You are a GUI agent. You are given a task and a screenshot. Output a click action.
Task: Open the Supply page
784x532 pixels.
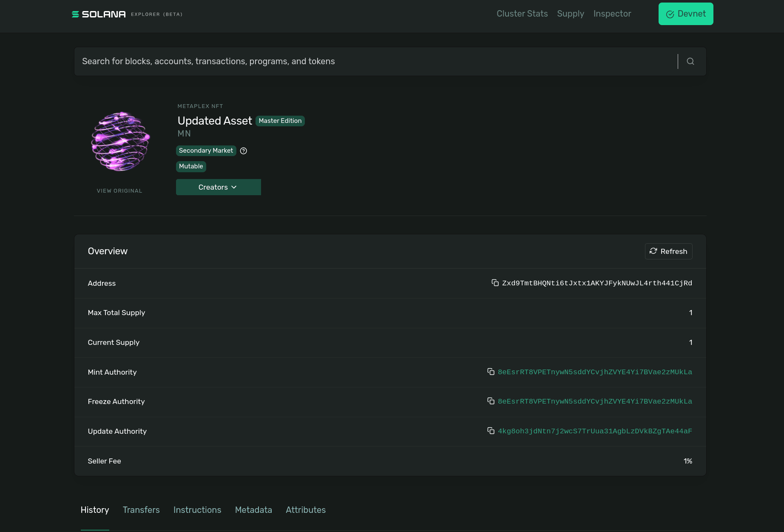570,14
